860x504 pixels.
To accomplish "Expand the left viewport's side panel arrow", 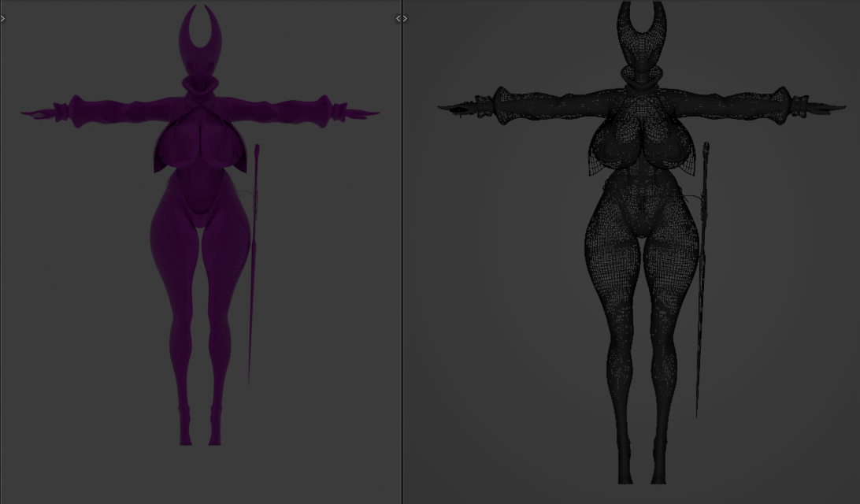I will [2, 19].
